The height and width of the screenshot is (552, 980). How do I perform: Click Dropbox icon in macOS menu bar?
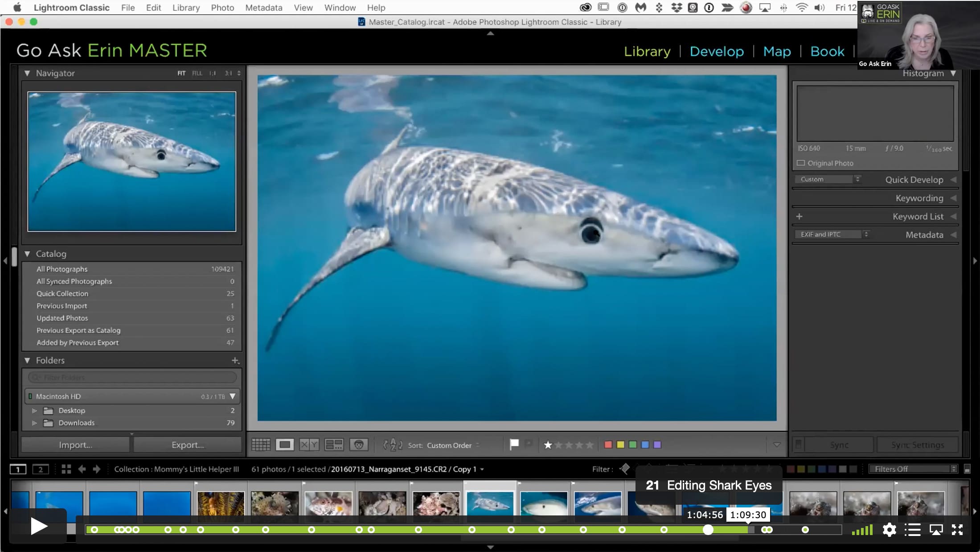pyautogui.click(x=677, y=7)
